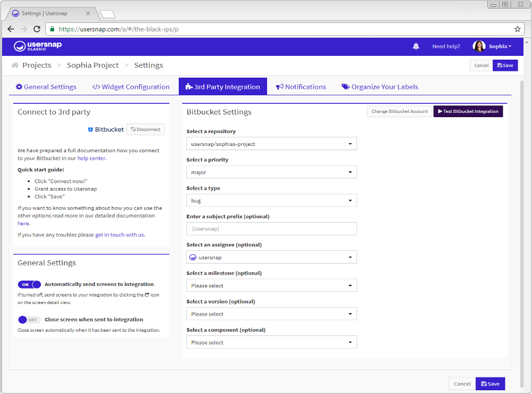Image resolution: width=532 pixels, height=394 pixels.
Task: Click the detailed documentation 'here' link
Action: [x=23, y=224]
